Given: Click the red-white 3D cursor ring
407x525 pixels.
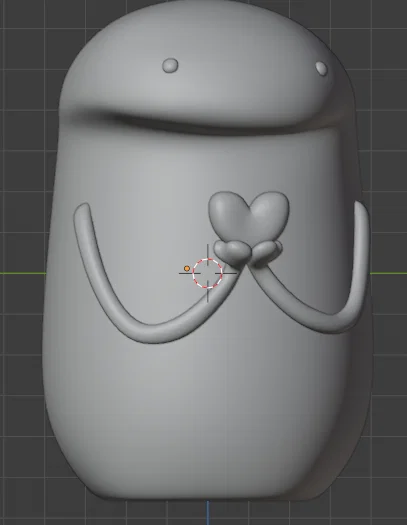Looking at the screenshot, I should tap(208, 273).
